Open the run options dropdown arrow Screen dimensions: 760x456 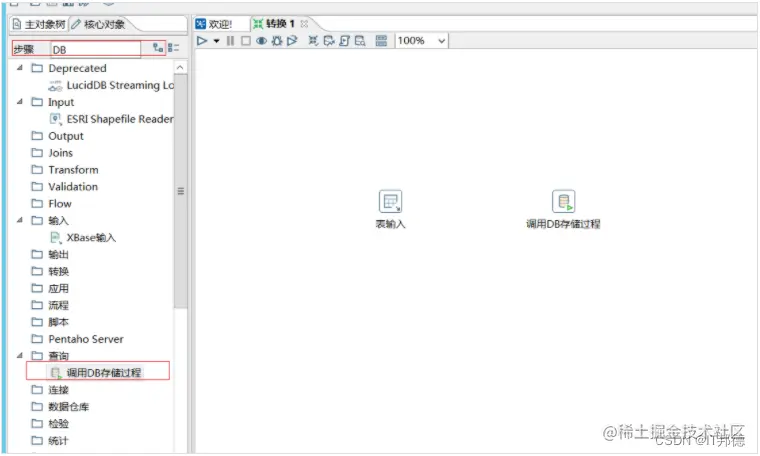click(x=216, y=41)
